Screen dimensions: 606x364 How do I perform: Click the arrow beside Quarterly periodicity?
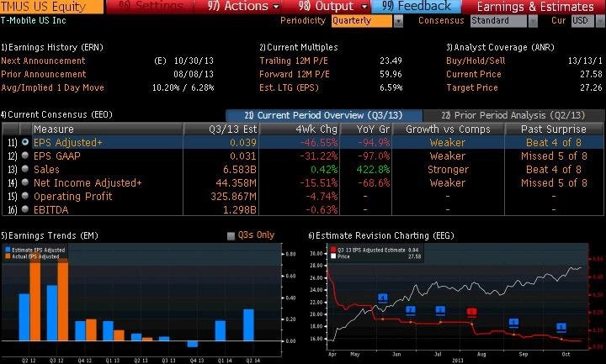[x=398, y=21]
